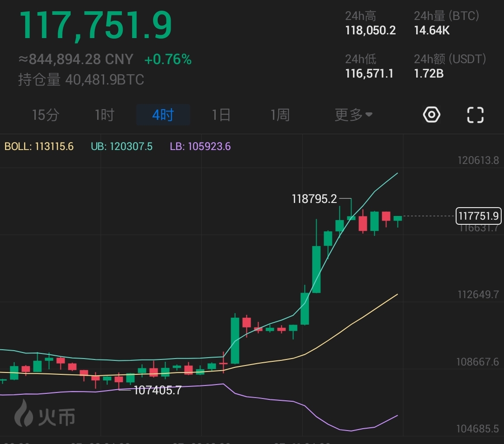504x444 pixels.
Task: Tap the +0.76% change percentage
Action: tap(168, 59)
